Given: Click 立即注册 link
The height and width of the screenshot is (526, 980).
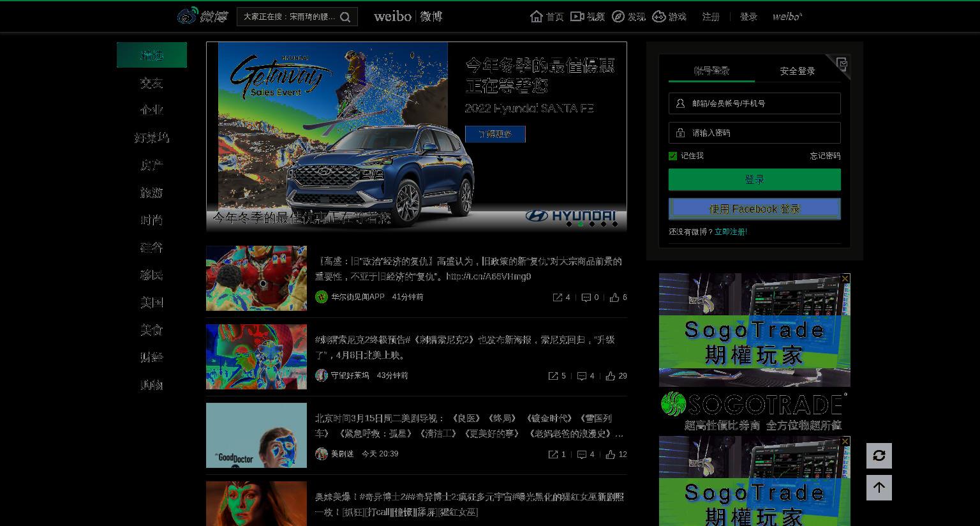Looking at the screenshot, I should pyautogui.click(x=731, y=232).
